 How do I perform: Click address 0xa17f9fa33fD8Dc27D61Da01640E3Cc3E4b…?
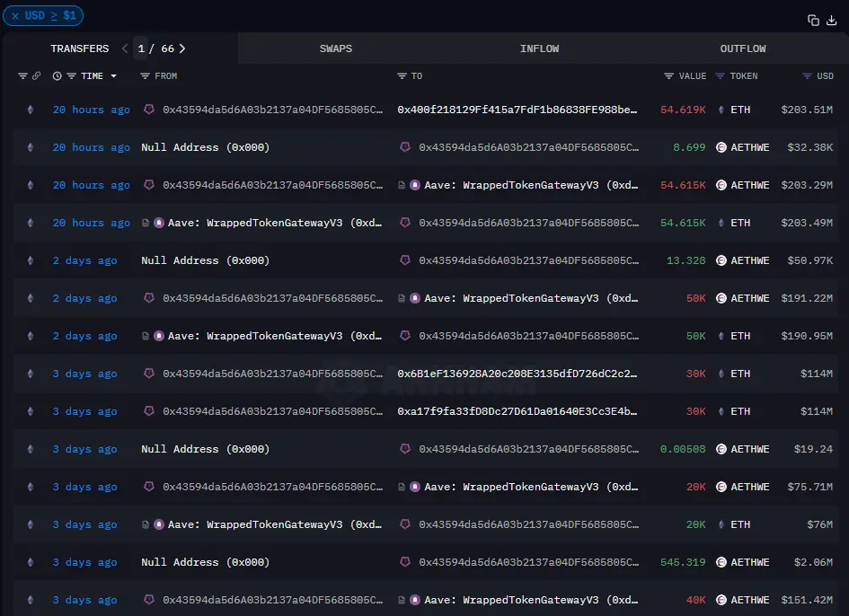pyautogui.click(x=517, y=411)
